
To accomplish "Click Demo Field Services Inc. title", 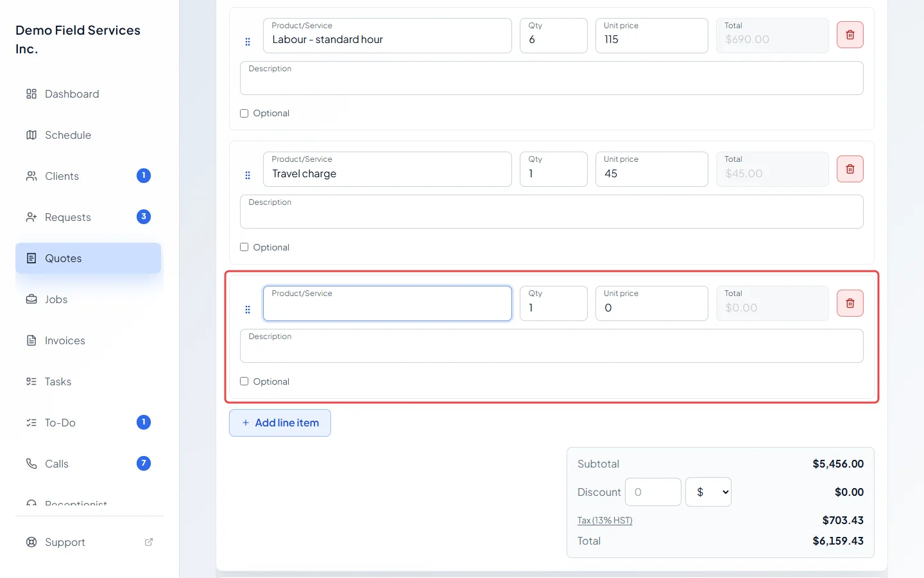I will pyautogui.click(x=78, y=39).
